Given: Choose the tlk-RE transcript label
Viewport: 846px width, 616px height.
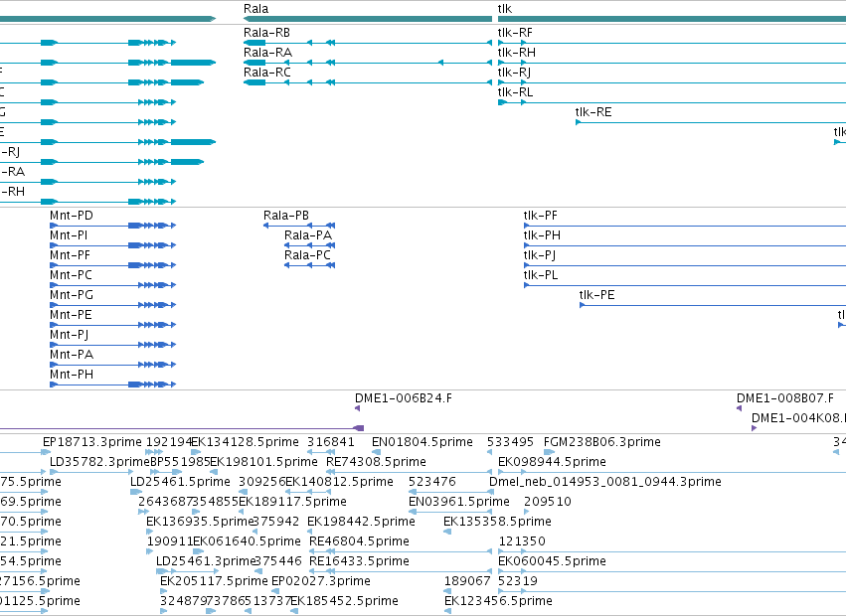Looking at the screenshot, I should tap(593, 112).
